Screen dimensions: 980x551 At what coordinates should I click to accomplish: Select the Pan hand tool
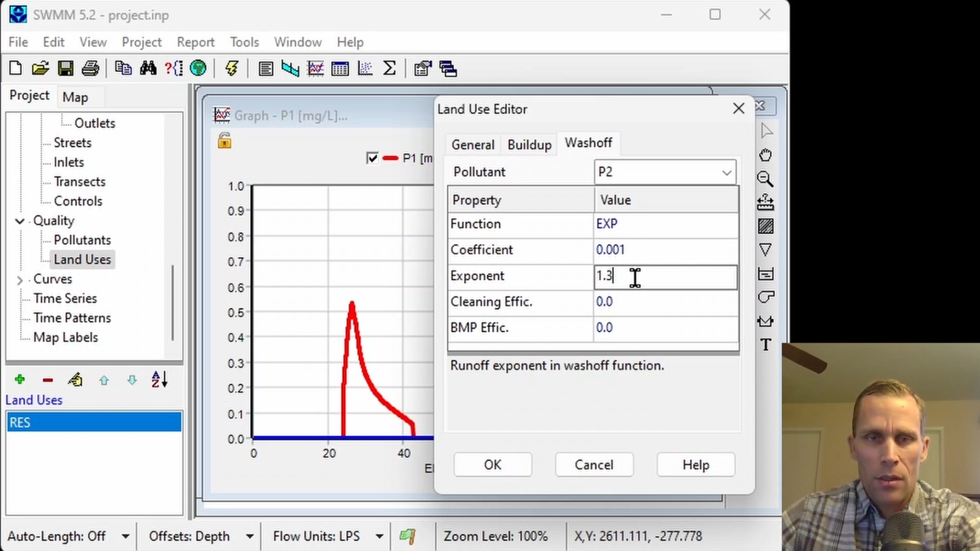click(x=765, y=155)
